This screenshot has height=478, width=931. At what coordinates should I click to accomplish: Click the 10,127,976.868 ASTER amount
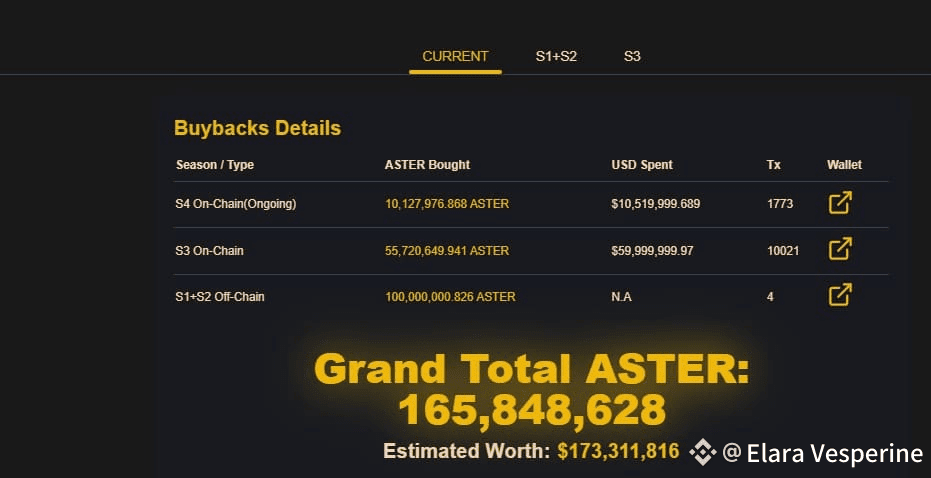coord(447,204)
